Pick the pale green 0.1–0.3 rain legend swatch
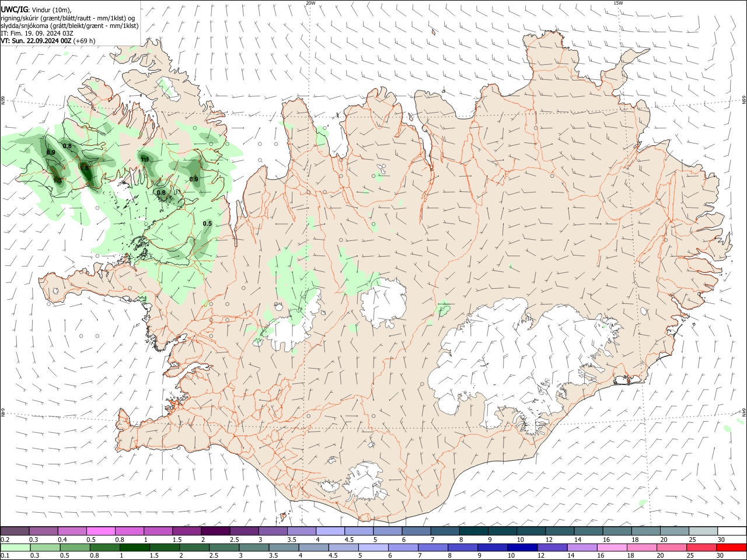 tap(15, 547)
